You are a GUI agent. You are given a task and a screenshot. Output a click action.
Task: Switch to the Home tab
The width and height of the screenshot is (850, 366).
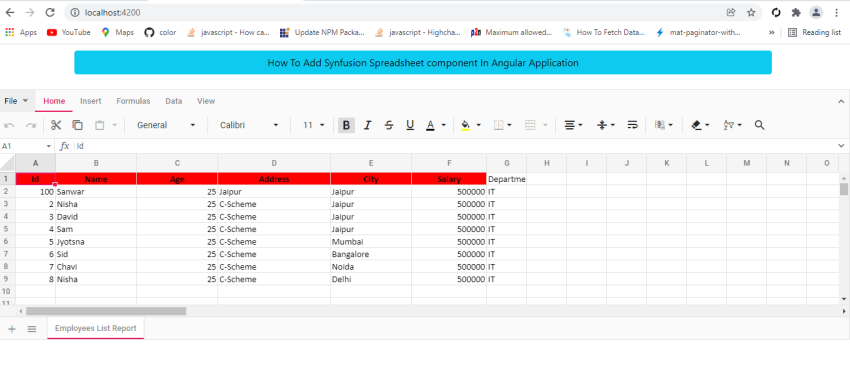tap(54, 101)
